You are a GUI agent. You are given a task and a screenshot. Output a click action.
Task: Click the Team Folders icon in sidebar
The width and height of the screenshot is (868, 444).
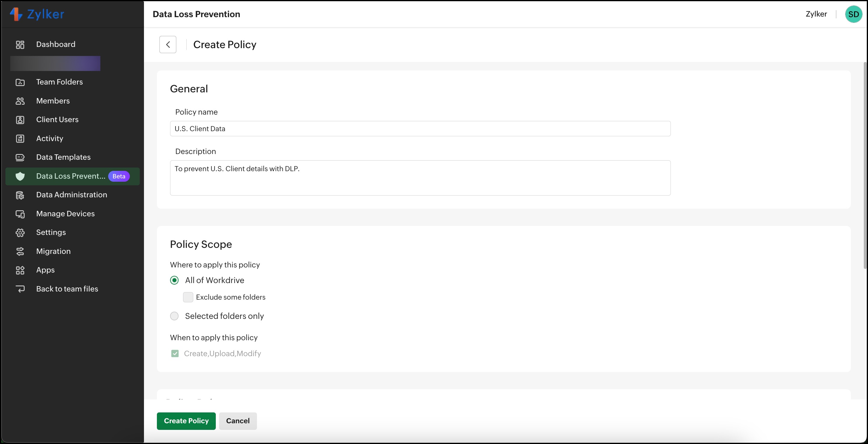coord(20,82)
